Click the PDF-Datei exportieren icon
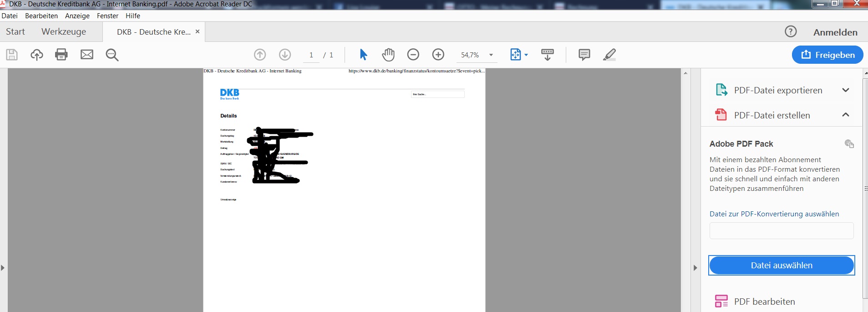The height and width of the screenshot is (312, 868). click(721, 90)
